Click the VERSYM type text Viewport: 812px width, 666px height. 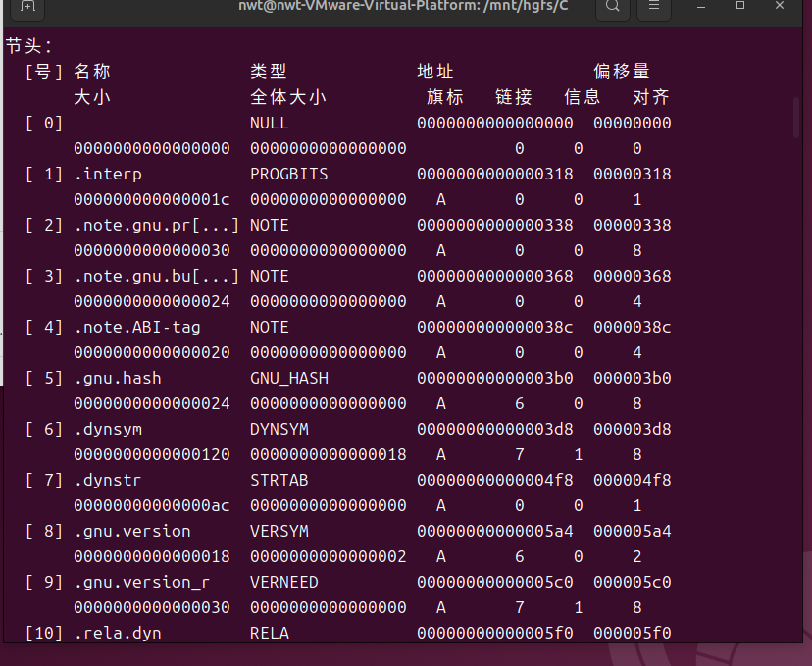tap(279, 532)
